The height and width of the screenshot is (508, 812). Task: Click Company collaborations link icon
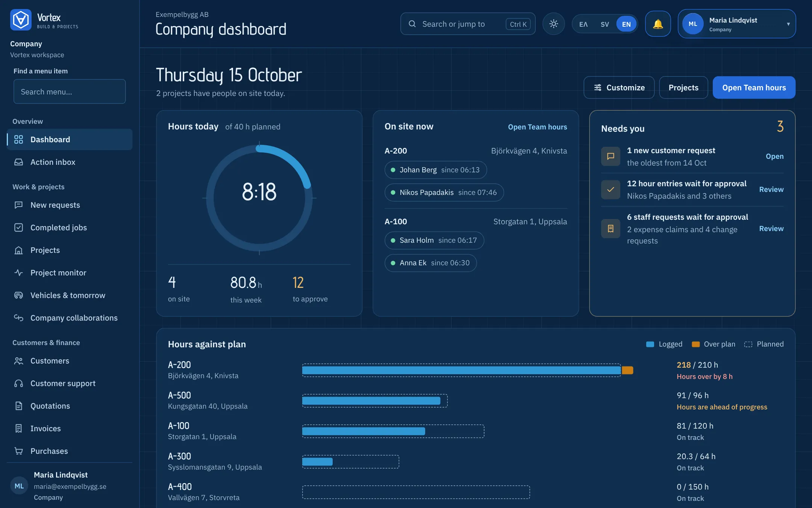[x=18, y=318]
